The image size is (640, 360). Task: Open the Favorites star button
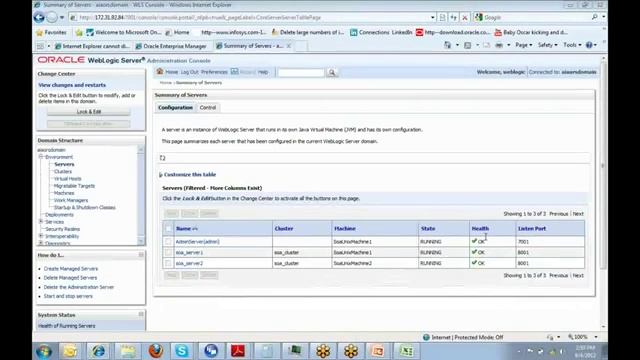51,32
